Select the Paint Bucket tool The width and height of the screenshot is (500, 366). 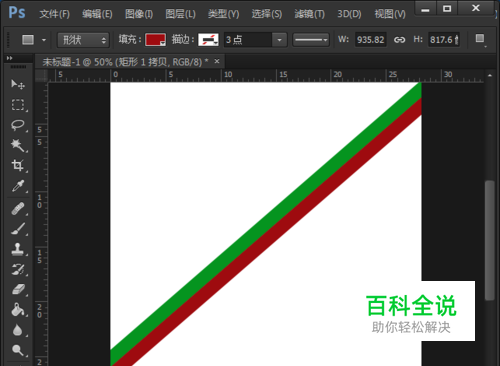coord(18,309)
